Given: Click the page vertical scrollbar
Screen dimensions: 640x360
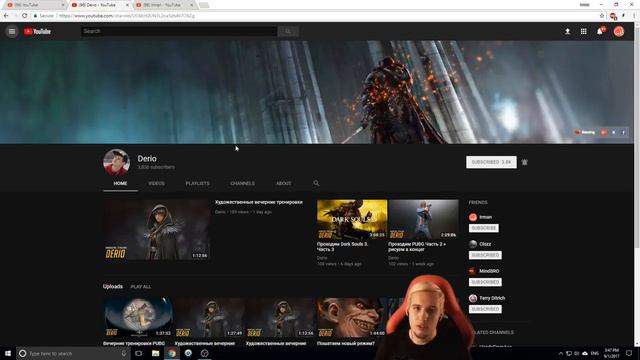Looking at the screenshot, I should point(637,184).
